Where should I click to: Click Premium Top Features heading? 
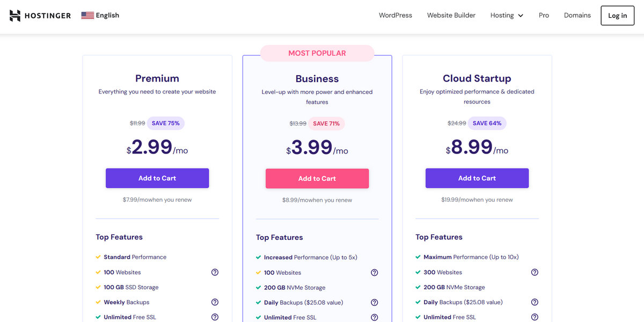[x=119, y=237]
